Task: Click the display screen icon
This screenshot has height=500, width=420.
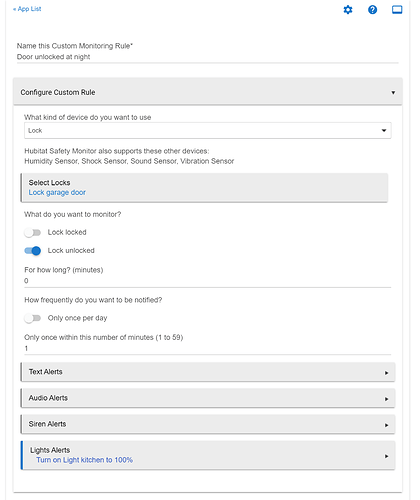Action: tap(397, 10)
